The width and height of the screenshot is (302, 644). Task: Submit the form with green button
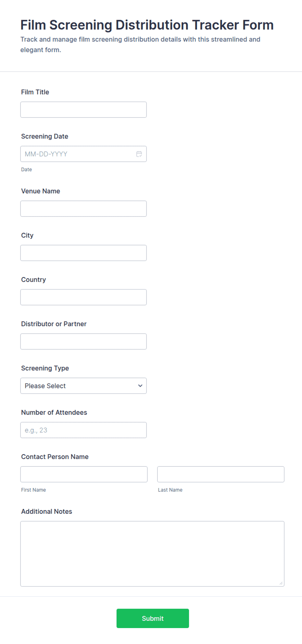click(x=153, y=618)
